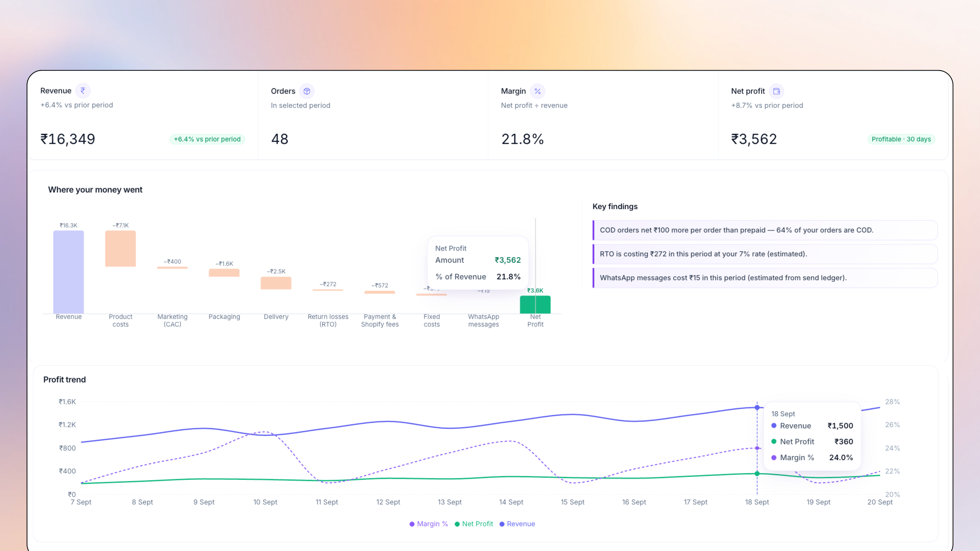980x551 pixels.
Task: Open the COD orders key finding
Action: [x=765, y=230]
